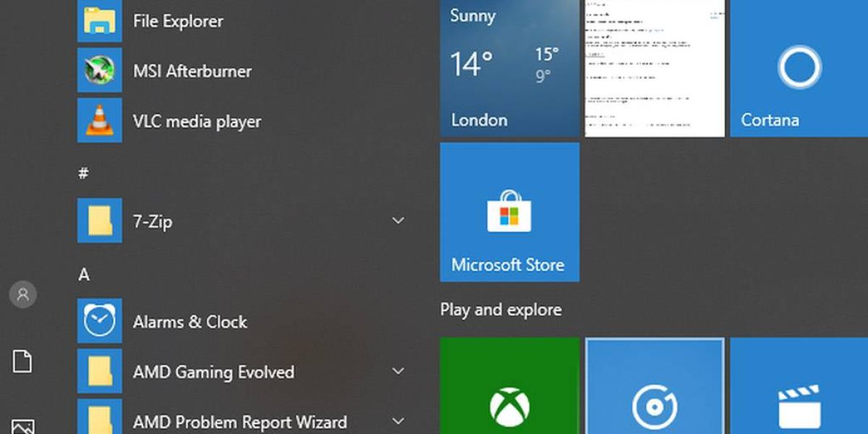The width and height of the screenshot is (868, 434).
Task: Open Pictures icon in left sidebar
Action: 22,427
